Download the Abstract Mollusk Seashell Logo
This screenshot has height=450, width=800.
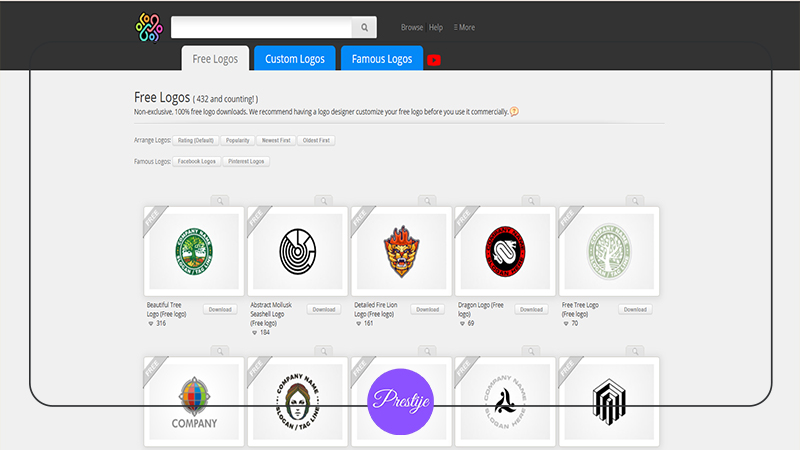tap(324, 310)
